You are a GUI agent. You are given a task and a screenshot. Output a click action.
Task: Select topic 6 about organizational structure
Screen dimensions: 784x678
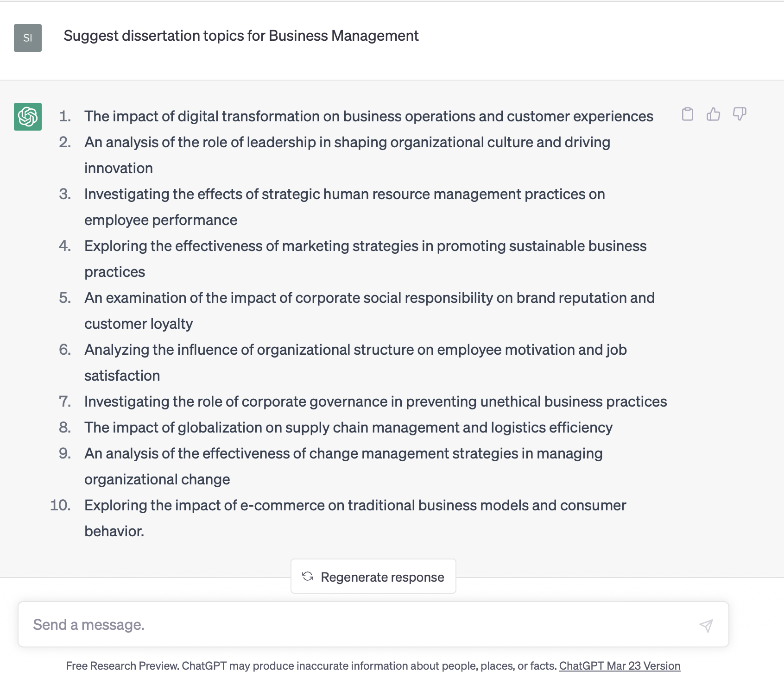(x=355, y=350)
